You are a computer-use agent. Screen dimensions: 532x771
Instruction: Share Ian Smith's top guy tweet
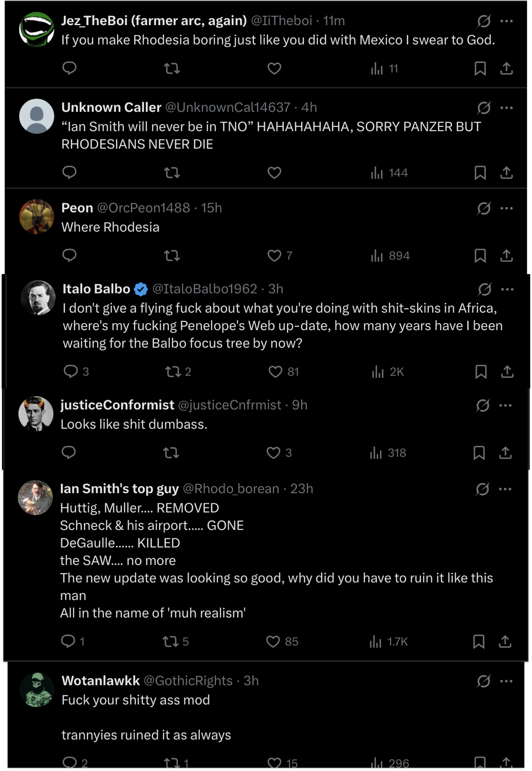[505, 641]
